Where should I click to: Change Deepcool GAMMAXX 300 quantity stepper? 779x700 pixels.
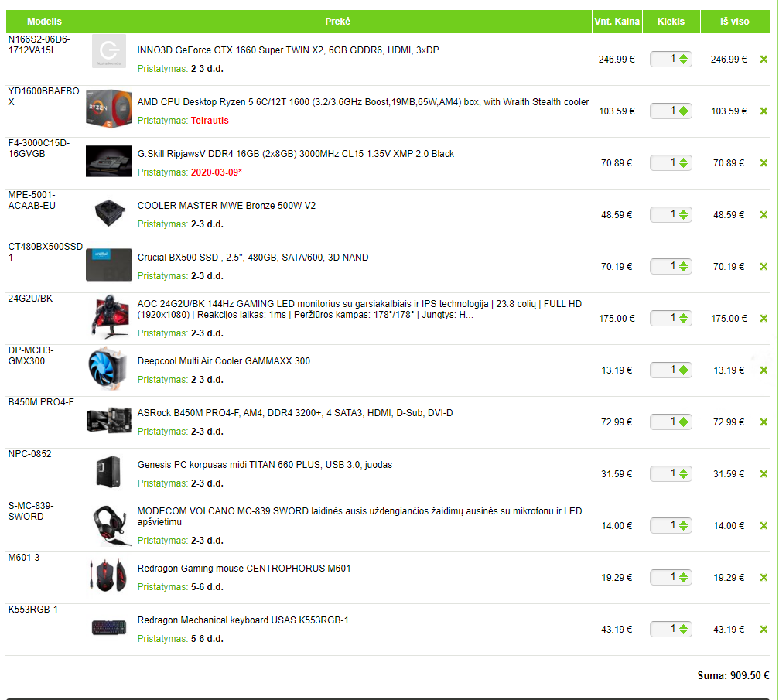(684, 370)
